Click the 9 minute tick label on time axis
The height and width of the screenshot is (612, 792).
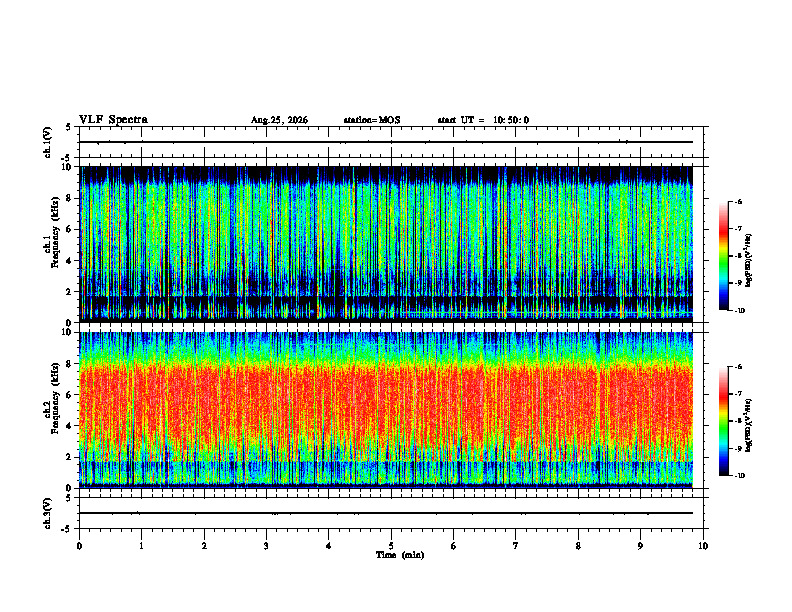click(x=640, y=546)
